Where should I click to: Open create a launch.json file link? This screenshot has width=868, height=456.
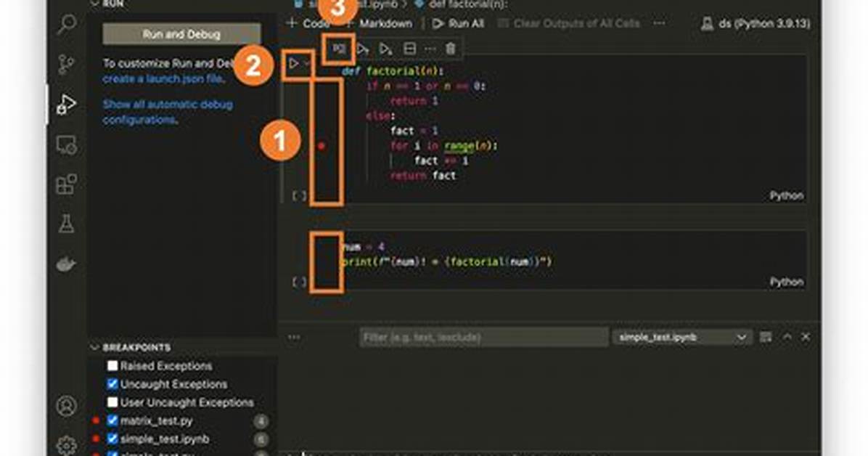tap(163, 78)
